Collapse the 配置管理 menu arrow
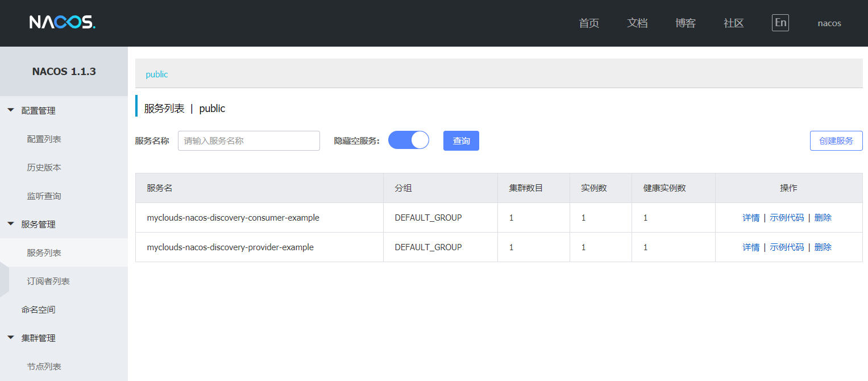868x381 pixels. coord(11,110)
